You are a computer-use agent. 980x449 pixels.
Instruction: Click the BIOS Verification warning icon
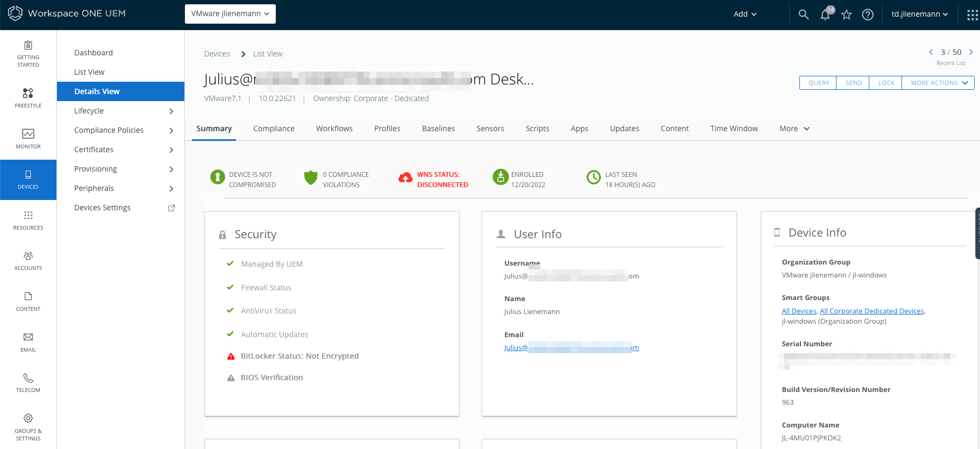click(231, 378)
